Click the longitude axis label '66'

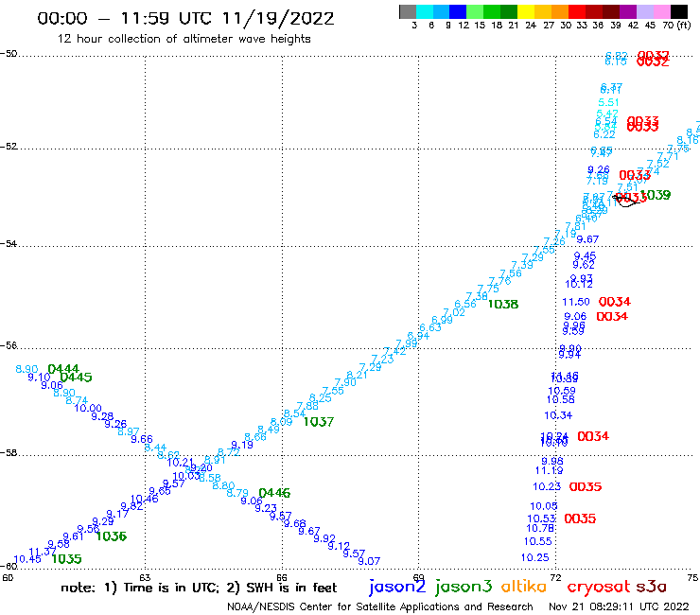[282, 578]
